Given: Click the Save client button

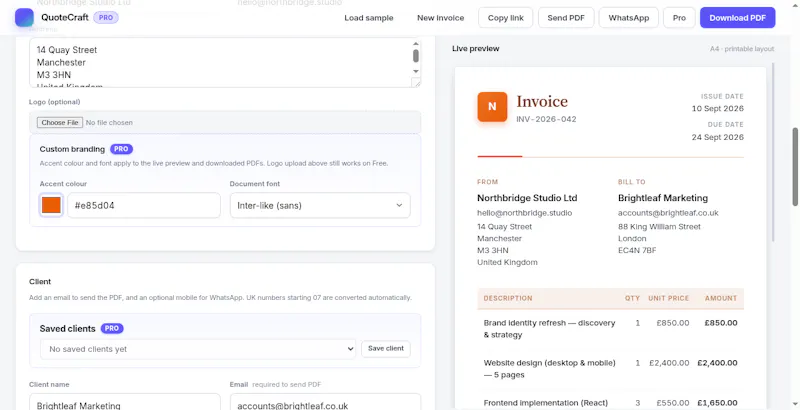Looking at the screenshot, I should (x=386, y=349).
